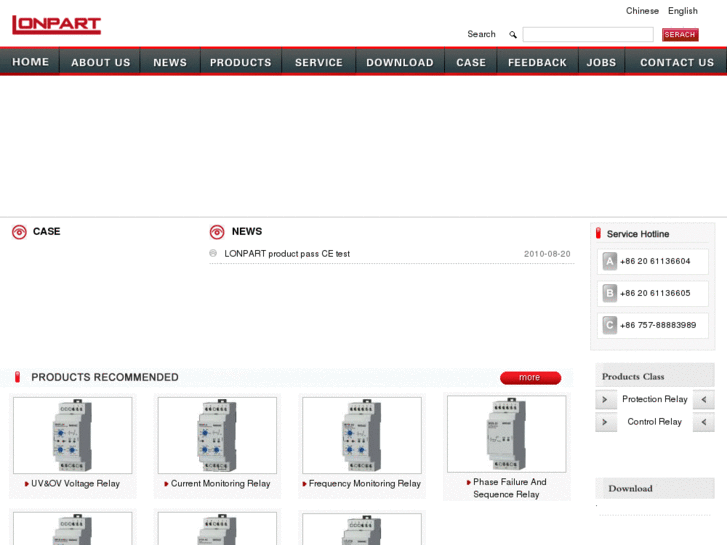This screenshot has width=727, height=545.
Task: Click the red 'more' products button
Action: 530,378
